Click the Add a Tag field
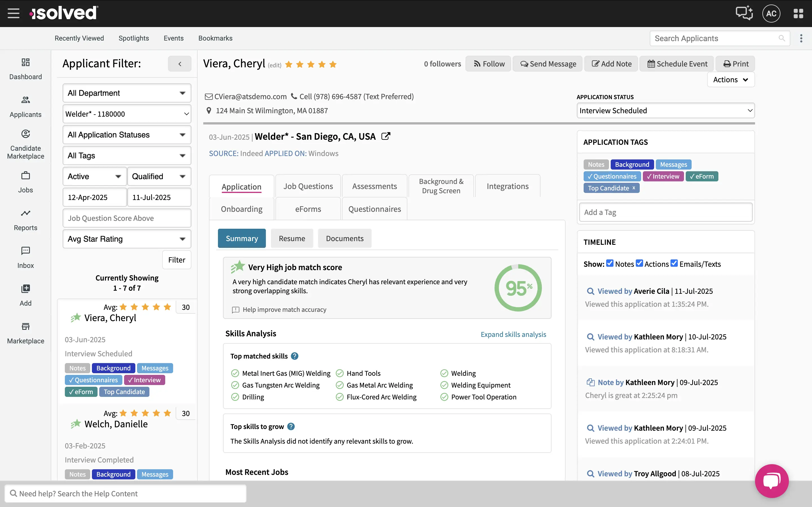The height and width of the screenshot is (507, 812). (665, 212)
